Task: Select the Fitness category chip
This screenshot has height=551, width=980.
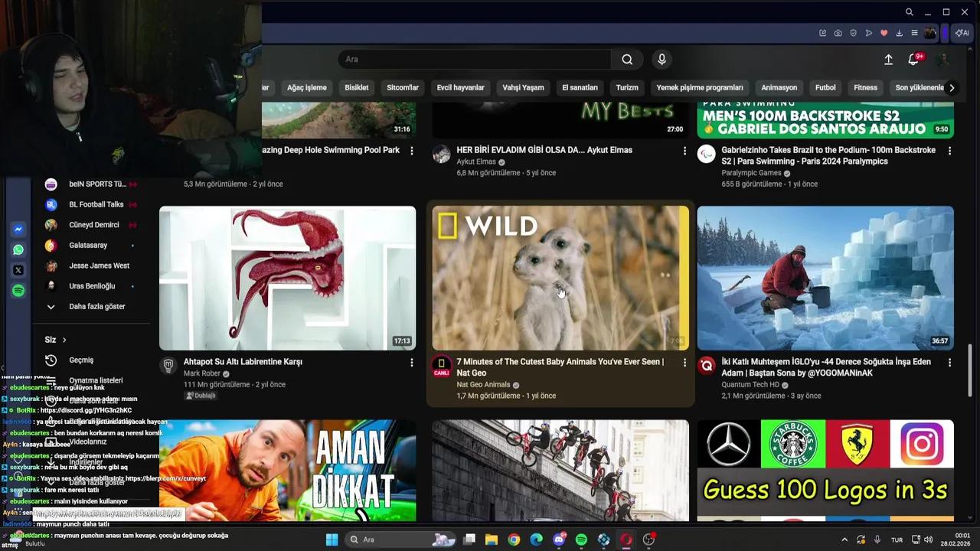Action: point(865,87)
